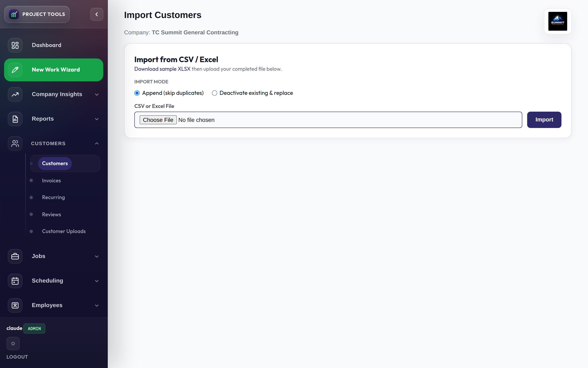
Task: Collapse the Customers section chevron
Action: [x=97, y=144]
